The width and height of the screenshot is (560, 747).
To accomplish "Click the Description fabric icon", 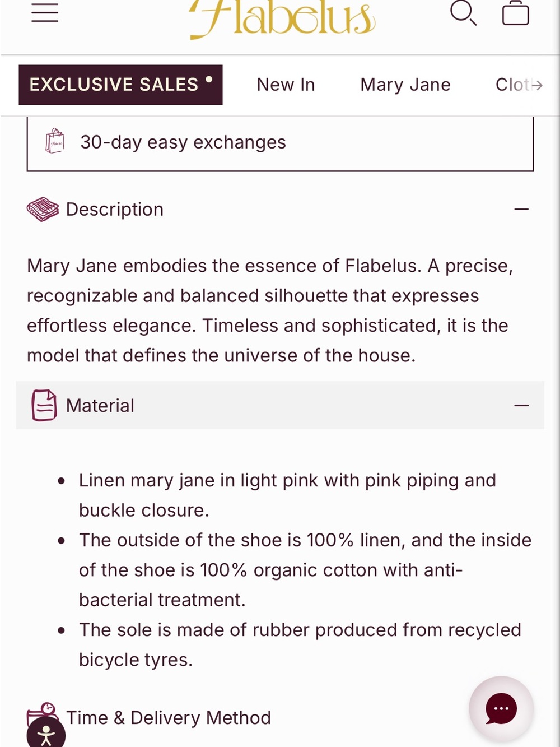I will (x=43, y=210).
